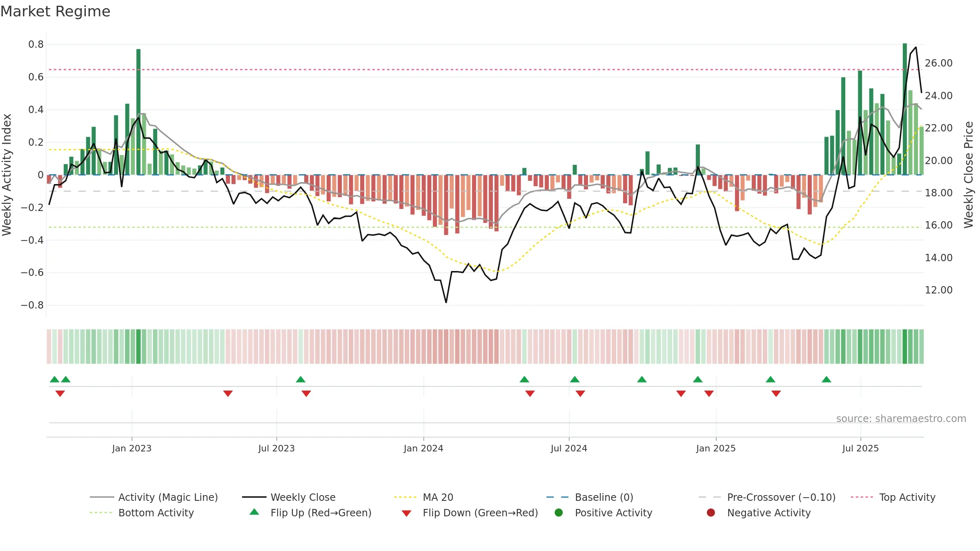The width and height of the screenshot is (980, 551).
Task: Toggle the Baseline (0) legend entry
Action: [x=590, y=497]
